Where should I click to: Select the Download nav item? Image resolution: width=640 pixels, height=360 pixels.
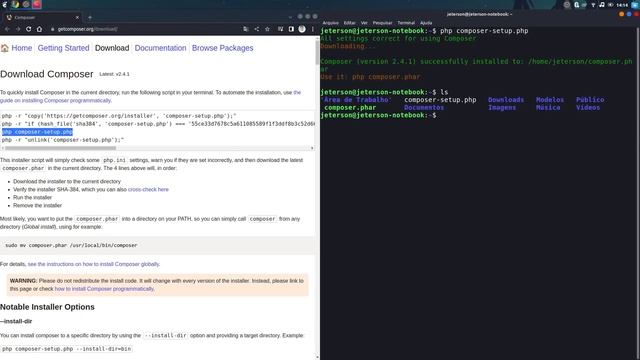coord(112,48)
